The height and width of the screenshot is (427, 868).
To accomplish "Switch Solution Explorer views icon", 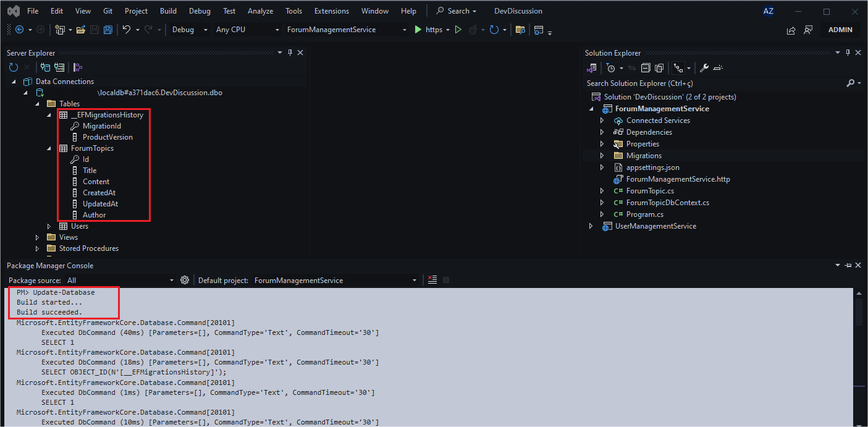I will pos(592,68).
